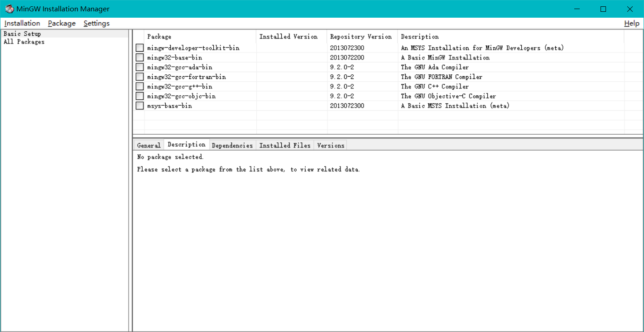Open the Installation menu
This screenshot has height=332, width=644.
coord(22,23)
